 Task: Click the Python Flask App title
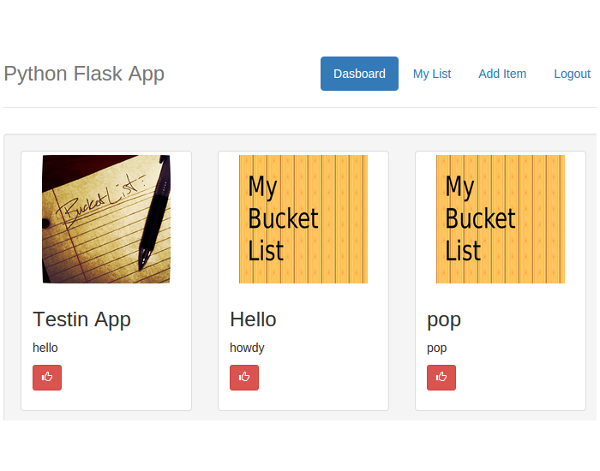pos(84,73)
